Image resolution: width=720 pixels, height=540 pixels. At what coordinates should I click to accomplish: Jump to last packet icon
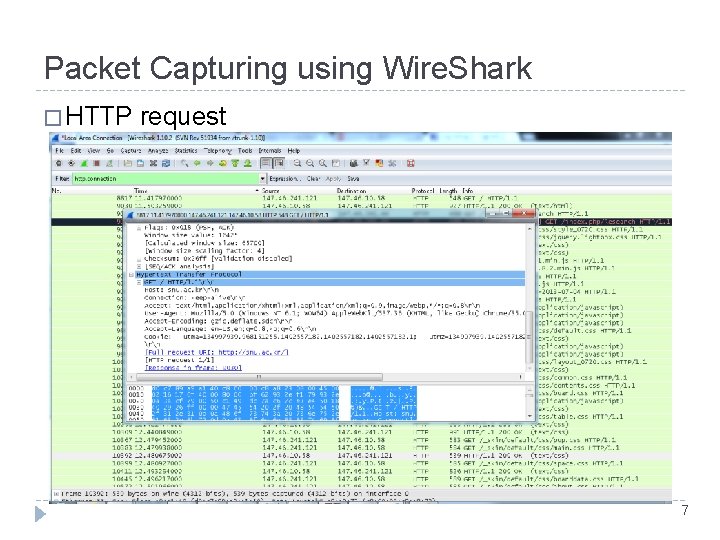click(x=248, y=163)
